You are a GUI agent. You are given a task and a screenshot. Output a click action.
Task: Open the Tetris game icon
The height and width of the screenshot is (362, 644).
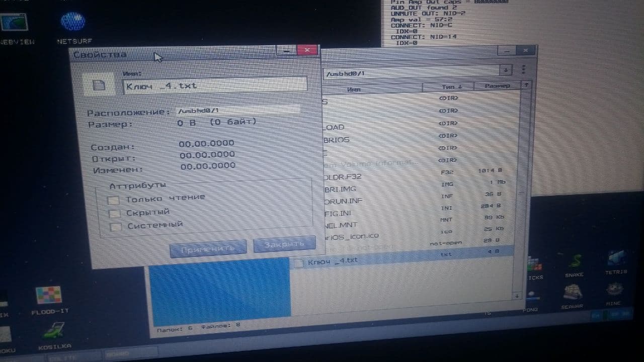(616, 258)
